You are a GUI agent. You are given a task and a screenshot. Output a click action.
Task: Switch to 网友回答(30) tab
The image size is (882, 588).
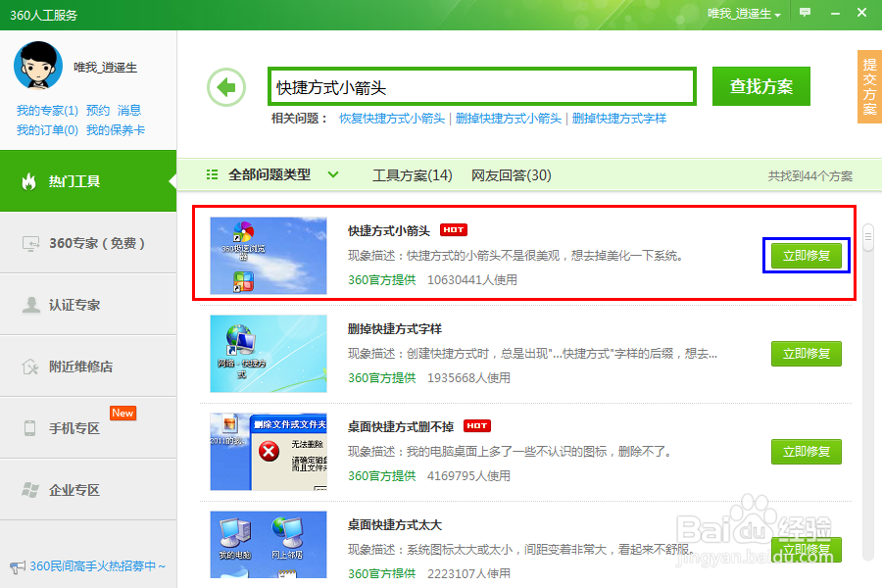point(512,175)
